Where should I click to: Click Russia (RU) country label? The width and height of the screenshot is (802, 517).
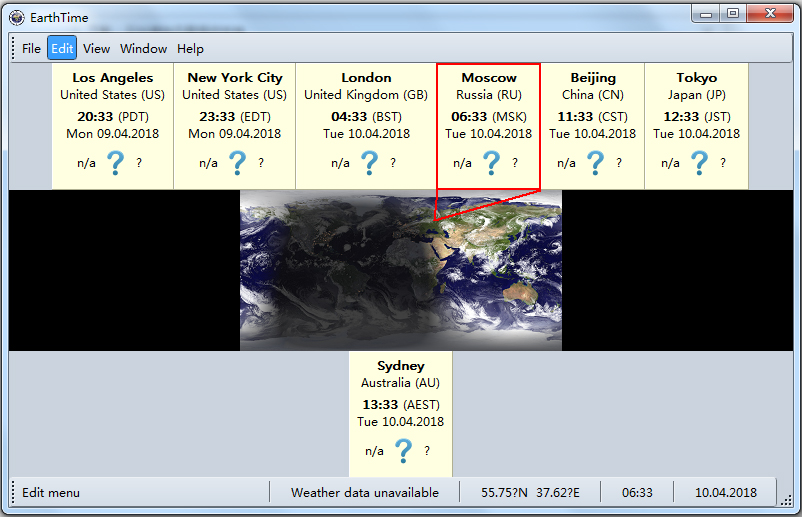click(489, 95)
